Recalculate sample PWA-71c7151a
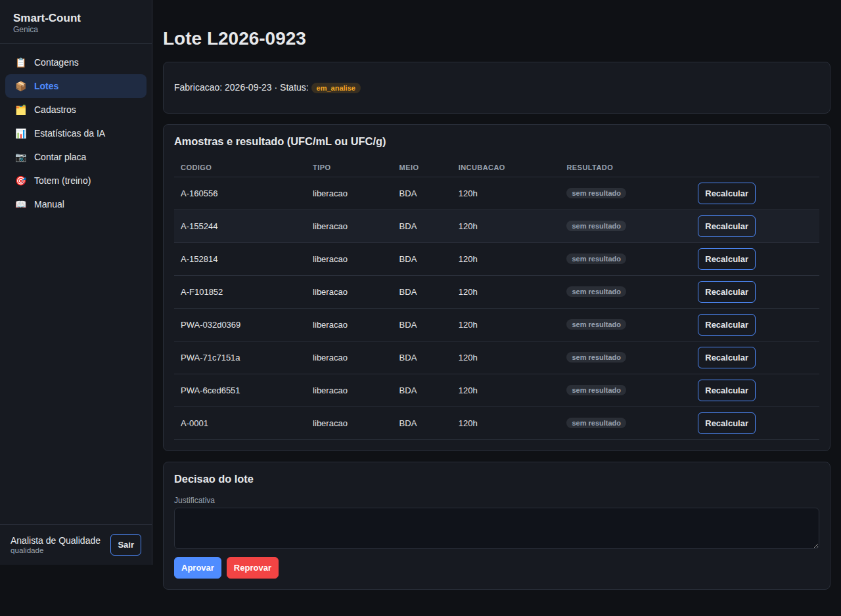841x616 pixels. coord(726,357)
